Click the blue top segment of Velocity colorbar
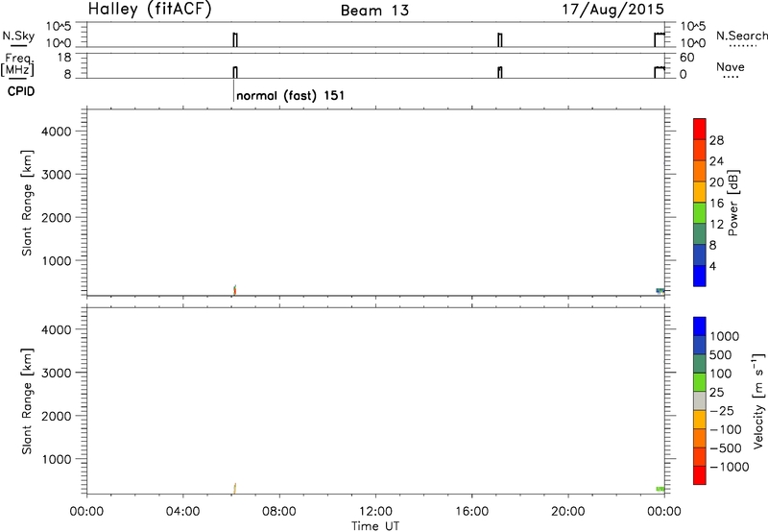 700,326
